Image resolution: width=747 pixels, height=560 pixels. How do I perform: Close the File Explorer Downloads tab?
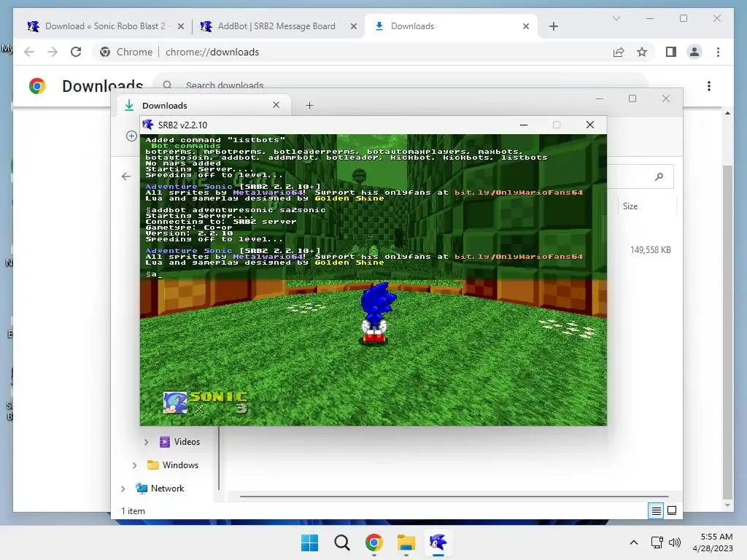276,105
